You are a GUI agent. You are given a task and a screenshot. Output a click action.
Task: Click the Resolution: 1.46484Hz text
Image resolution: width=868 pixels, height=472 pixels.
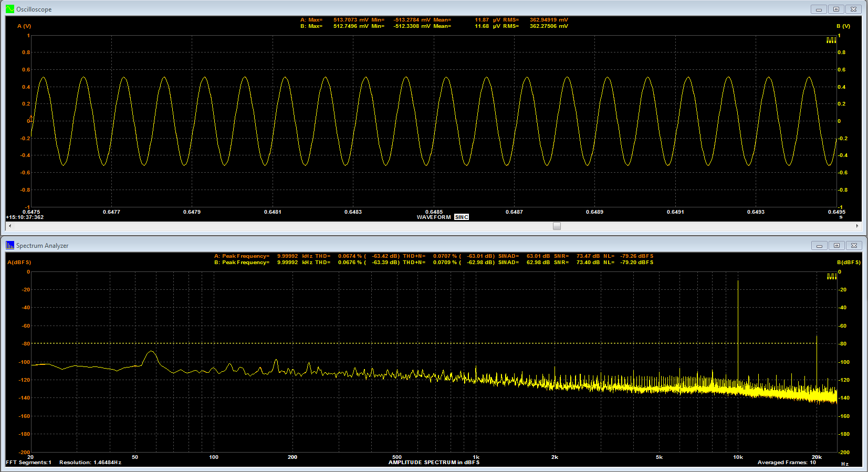[90, 462]
